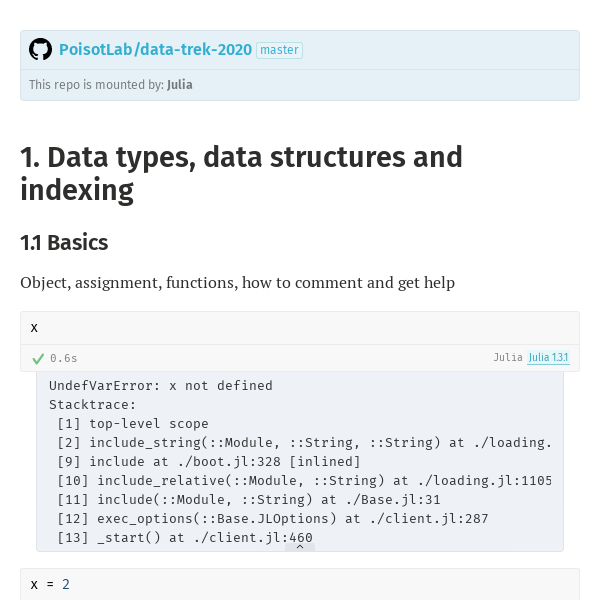The width and height of the screenshot is (600, 600).
Task: Click the [1] top-level scope trace line
Action: (133, 424)
